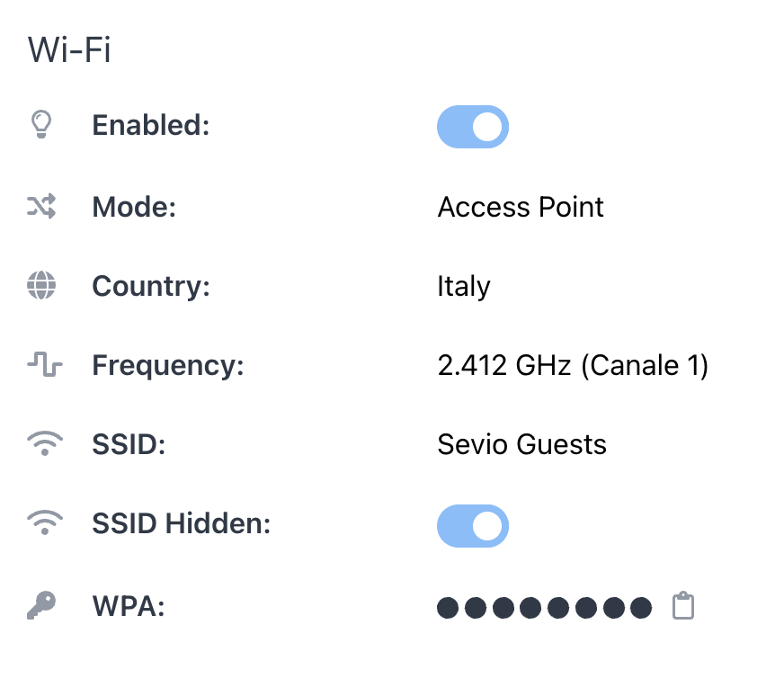Screen dimensions: 784x678
Task: Click the SSID Hidden label
Action: click(x=181, y=523)
